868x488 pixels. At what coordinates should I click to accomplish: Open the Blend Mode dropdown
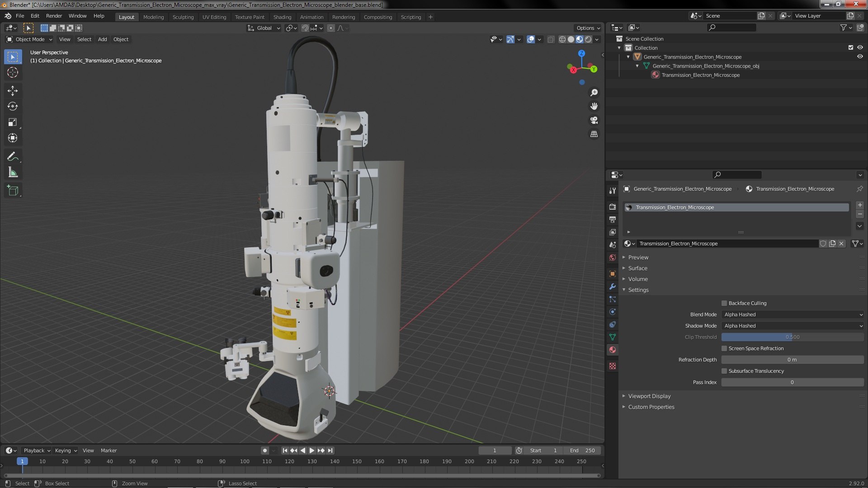point(793,314)
